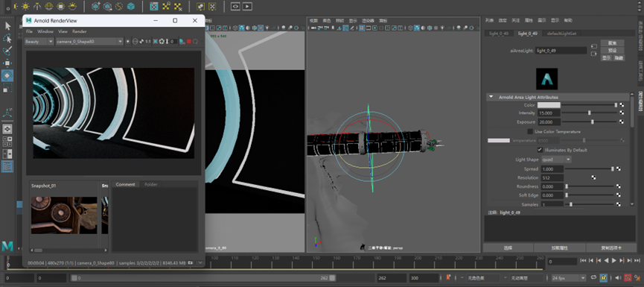
Task: Collapse Arnold Area Light Attributes section
Action: (x=491, y=98)
